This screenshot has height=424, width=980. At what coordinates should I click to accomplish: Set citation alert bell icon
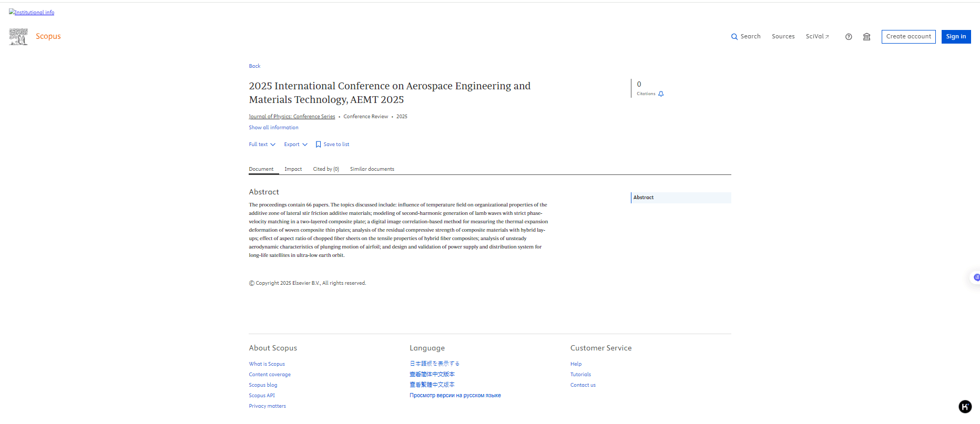[661, 94]
